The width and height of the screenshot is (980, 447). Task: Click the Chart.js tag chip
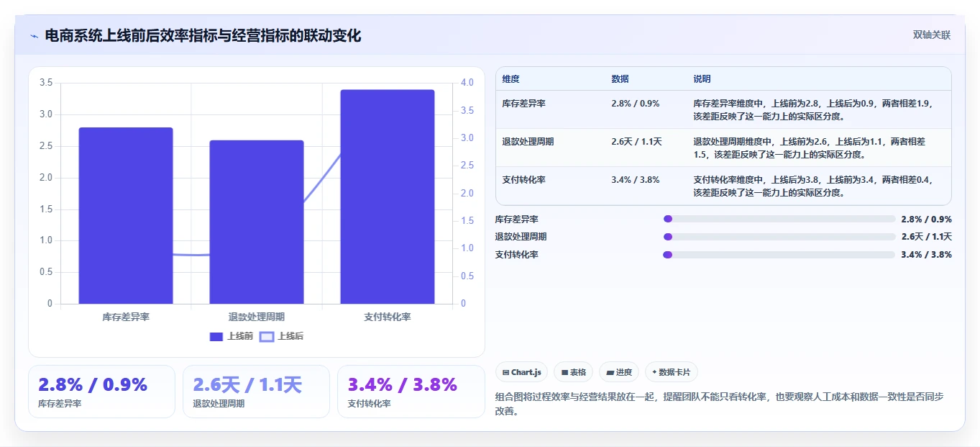point(521,372)
